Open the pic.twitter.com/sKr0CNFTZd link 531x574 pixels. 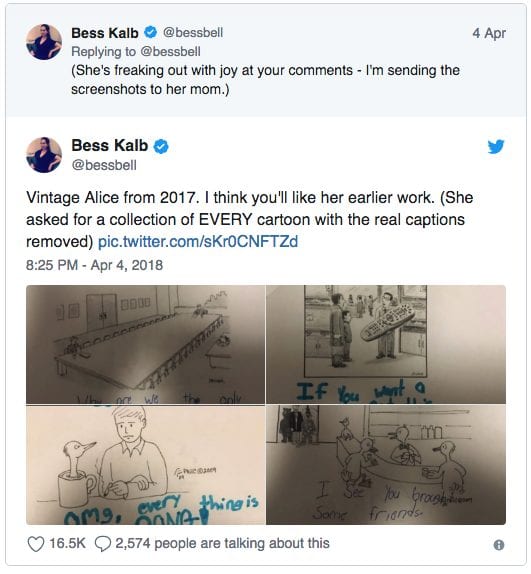(198, 242)
